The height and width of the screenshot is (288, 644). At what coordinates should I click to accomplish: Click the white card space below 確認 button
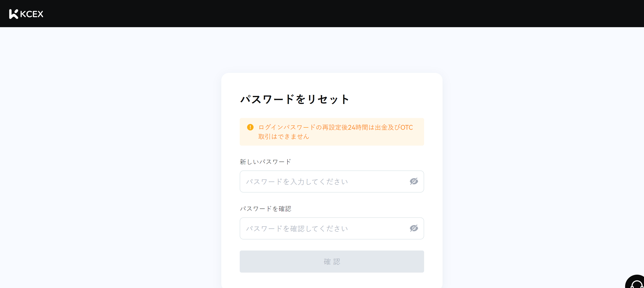tap(331, 280)
